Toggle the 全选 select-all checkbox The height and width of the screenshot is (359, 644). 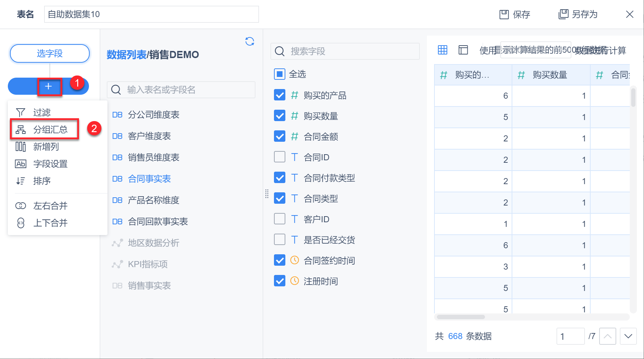(280, 74)
